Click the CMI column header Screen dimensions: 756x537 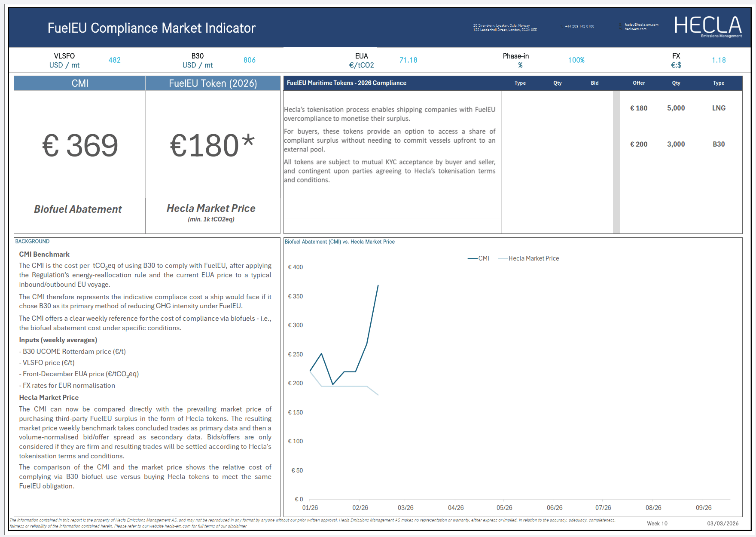tap(80, 83)
